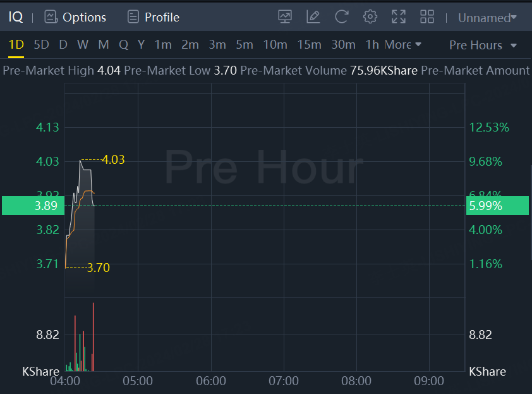Select the drawing pencil tool icon
532x394 pixels.
[313, 17]
